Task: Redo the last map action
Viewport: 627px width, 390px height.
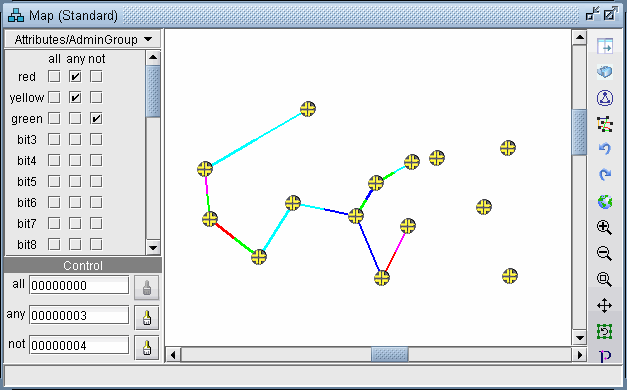Action: [x=605, y=175]
